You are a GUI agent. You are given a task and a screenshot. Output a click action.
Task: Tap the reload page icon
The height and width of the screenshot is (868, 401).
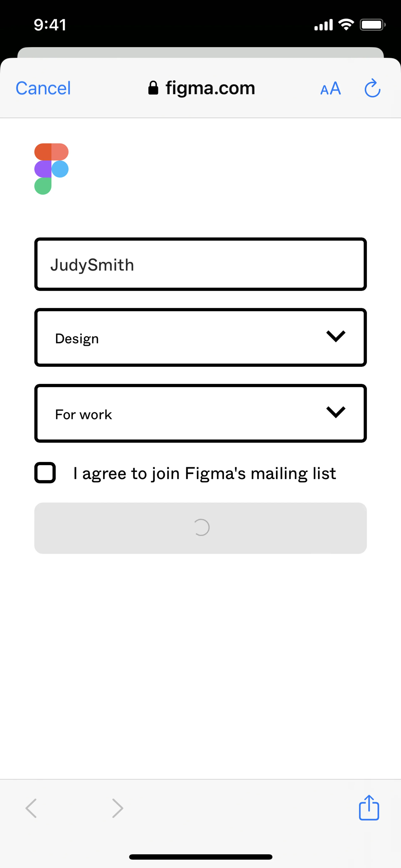[x=372, y=88]
